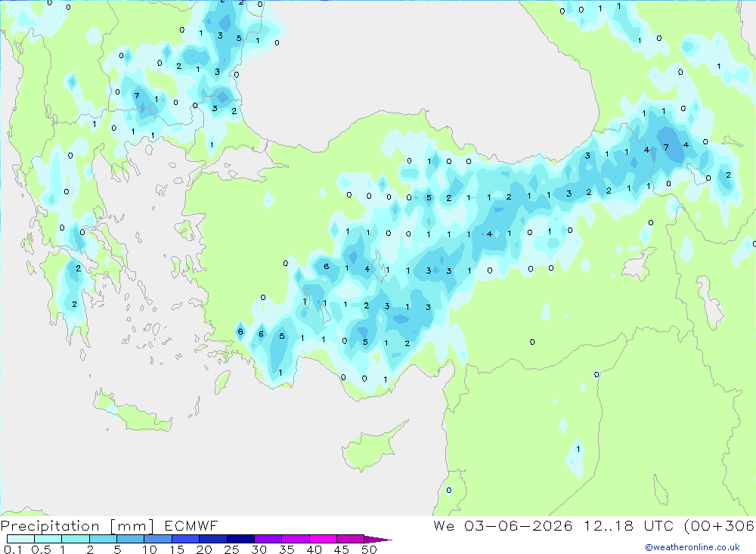Click the forecast offset '(00+306' text
The height and width of the screenshot is (554, 756).
pyautogui.click(x=720, y=526)
